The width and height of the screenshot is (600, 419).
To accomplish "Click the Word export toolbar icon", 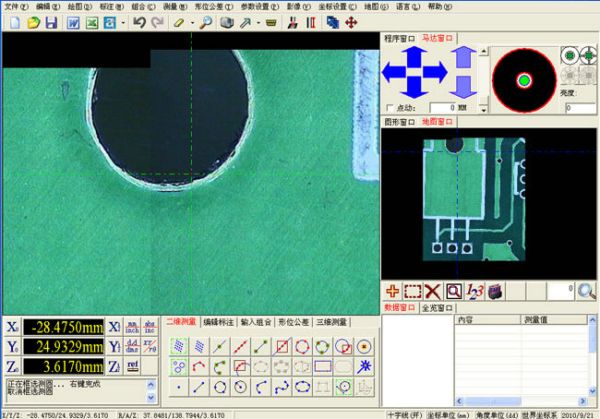I will point(73,23).
